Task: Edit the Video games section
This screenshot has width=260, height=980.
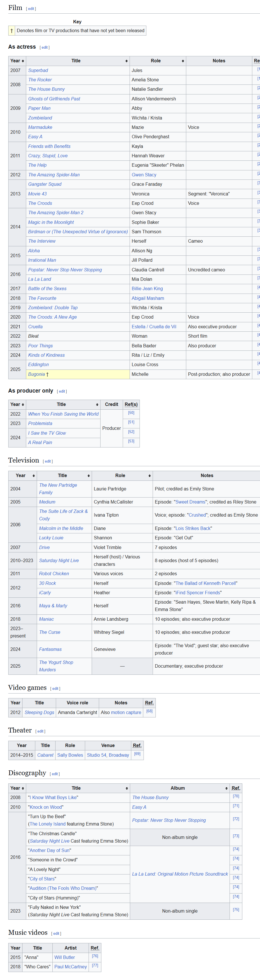Action: [x=55, y=689]
